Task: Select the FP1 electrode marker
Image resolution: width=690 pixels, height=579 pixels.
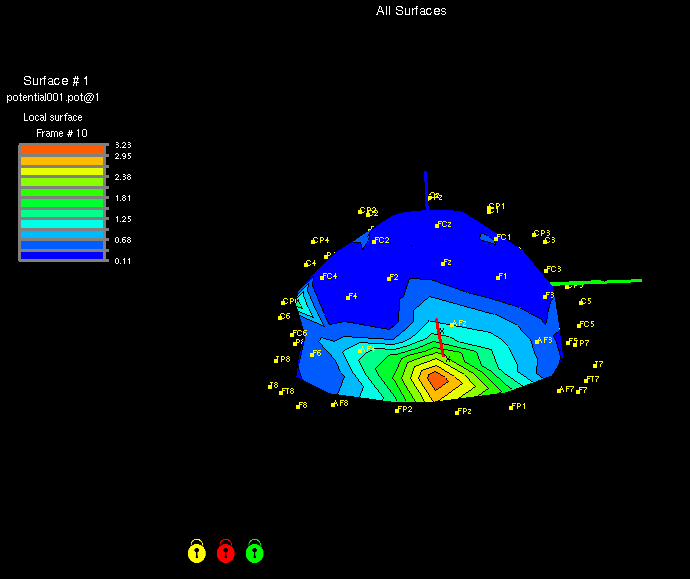Action: pyautogui.click(x=510, y=407)
